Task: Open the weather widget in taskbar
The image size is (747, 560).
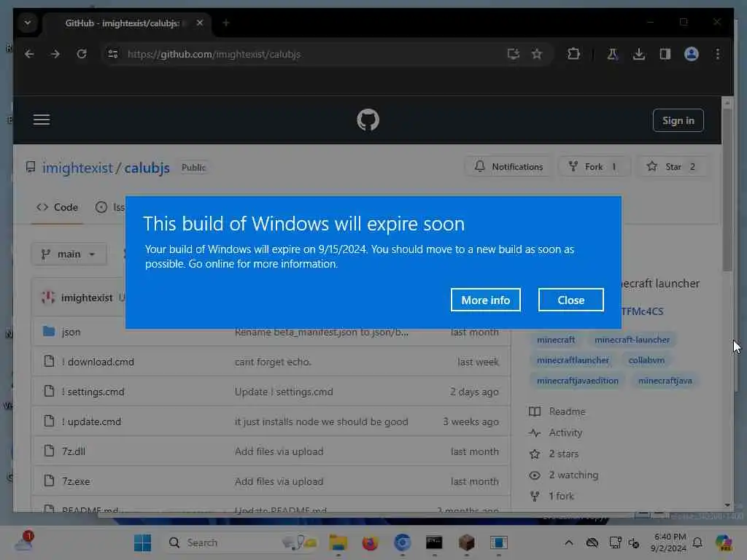Action: [x=23, y=542]
